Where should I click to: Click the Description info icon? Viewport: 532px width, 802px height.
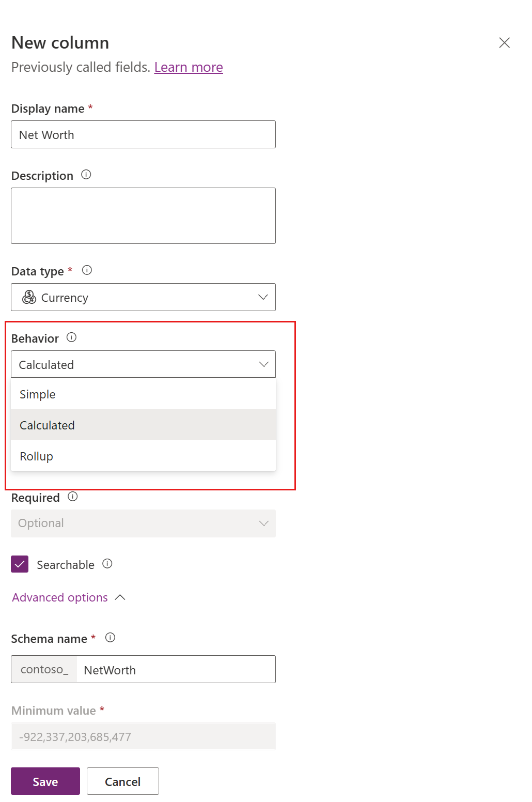pos(86,175)
